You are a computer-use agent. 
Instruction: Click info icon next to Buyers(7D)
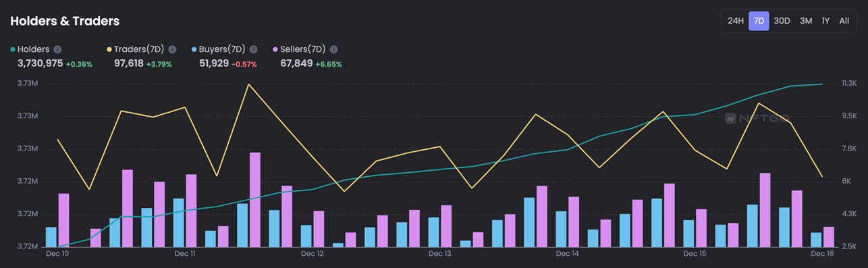tap(253, 49)
